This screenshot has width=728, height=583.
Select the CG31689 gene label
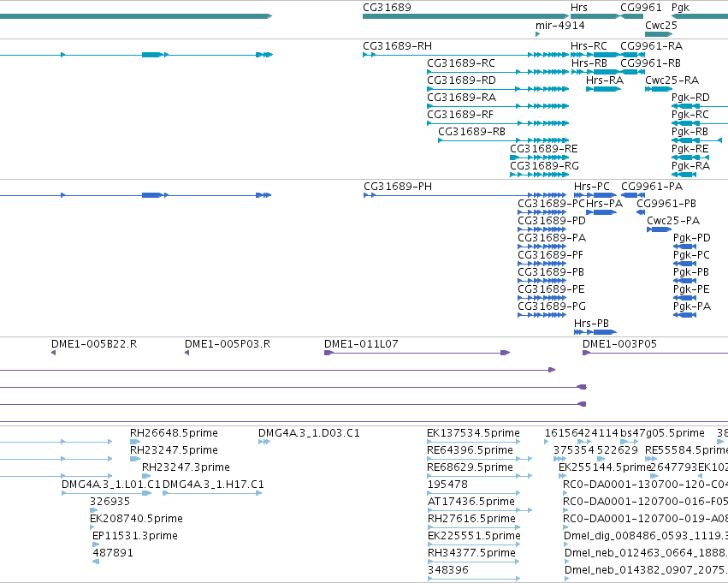coord(387,8)
